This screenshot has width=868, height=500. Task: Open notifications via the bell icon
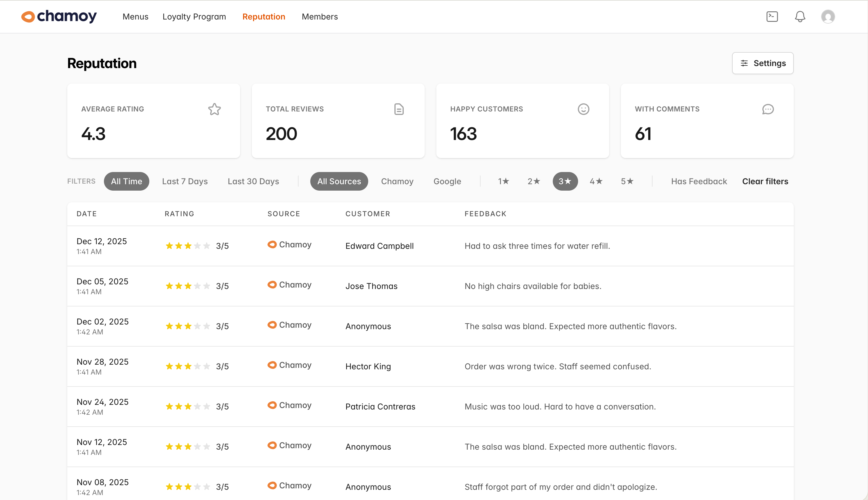[x=800, y=16]
